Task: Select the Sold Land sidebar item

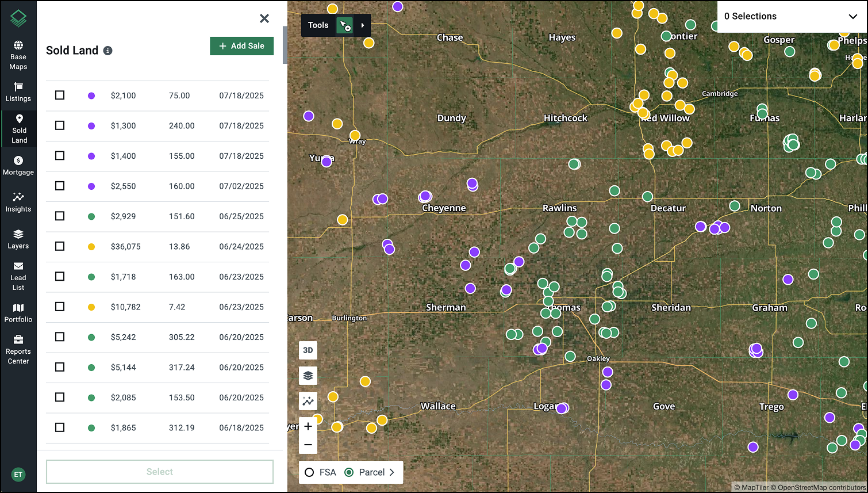Action: point(19,129)
